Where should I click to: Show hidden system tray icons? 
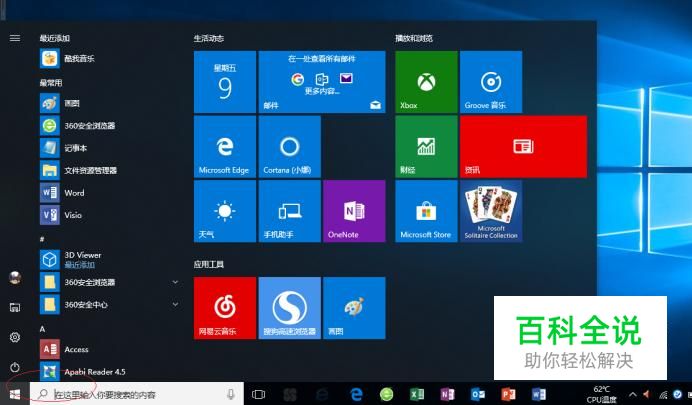pyautogui.click(x=632, y=395)
